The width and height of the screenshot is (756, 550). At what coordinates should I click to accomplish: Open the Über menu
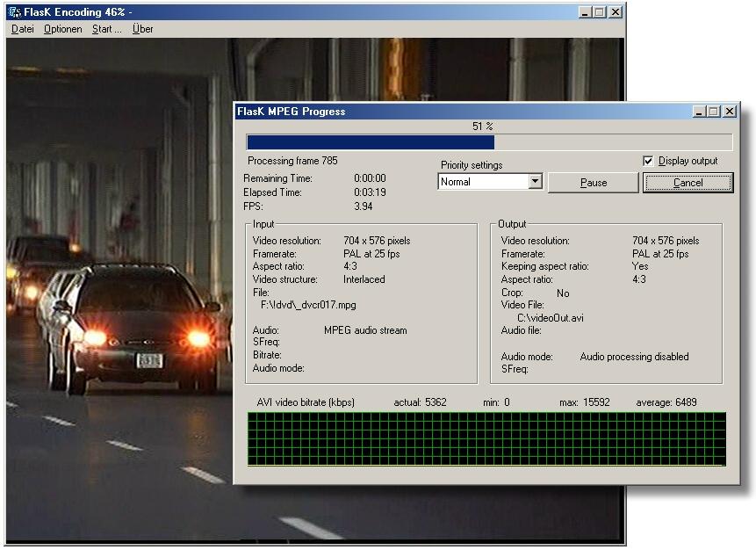coord(142,29)
